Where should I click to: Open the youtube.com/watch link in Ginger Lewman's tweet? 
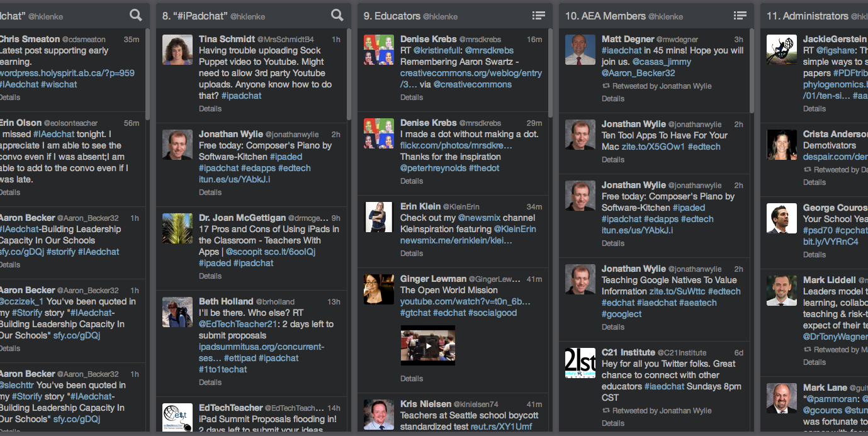pyautogui.click(x=465, y=301)
